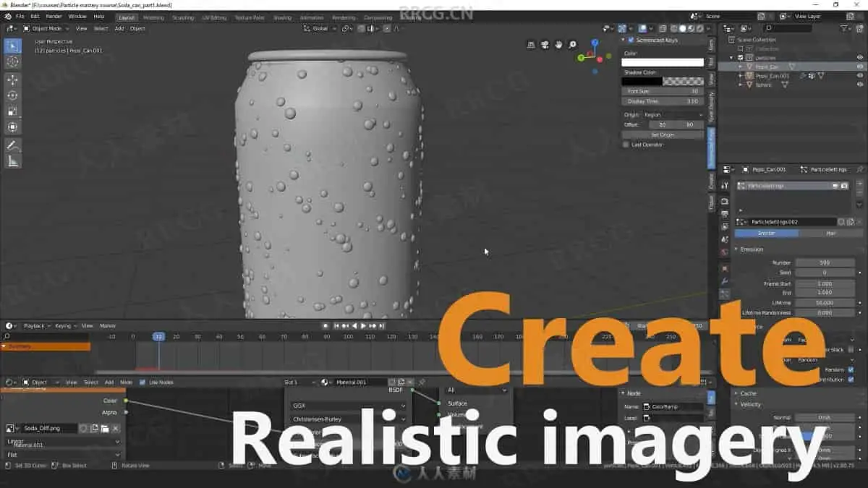This screenshot has height=488, width=868.
Task: Select the Annotate tool
Action: 12,145
